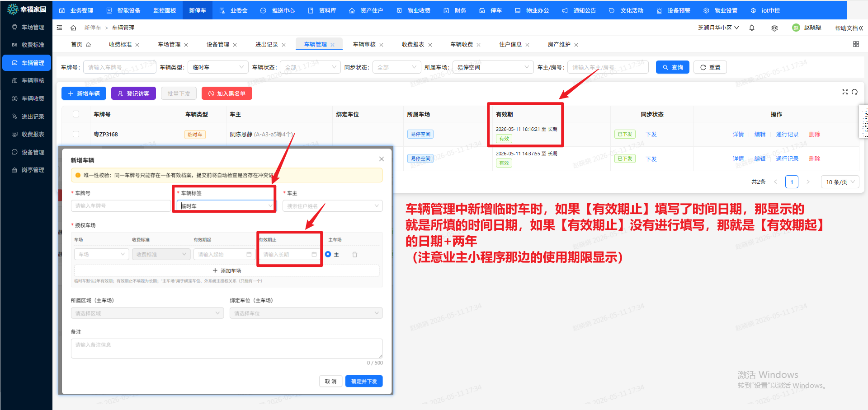
Task: Open the 物业收费 top menu
Action: point(414,10)
